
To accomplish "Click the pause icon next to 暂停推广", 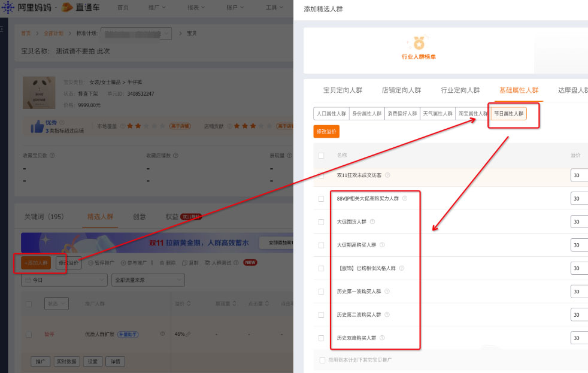I will coord(89,262).
